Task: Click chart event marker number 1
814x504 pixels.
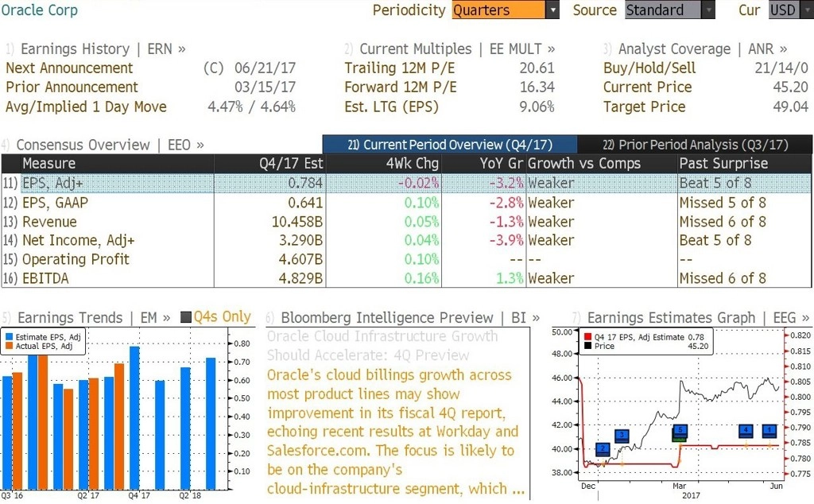Action: [x=769, y=430]
